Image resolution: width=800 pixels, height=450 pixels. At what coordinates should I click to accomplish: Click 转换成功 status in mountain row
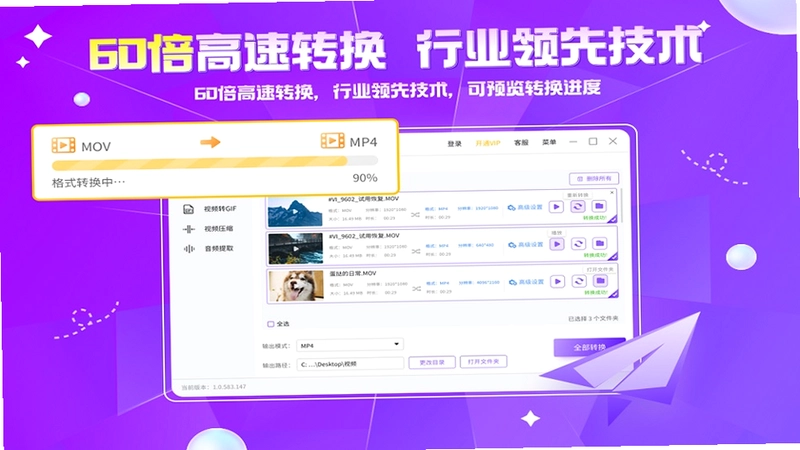pyautogui.click(x=594, y=218)
